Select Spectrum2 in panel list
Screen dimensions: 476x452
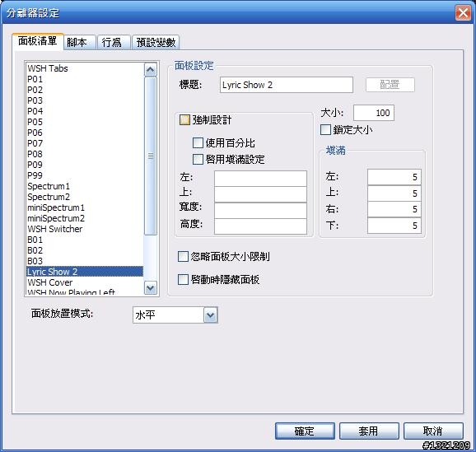point(85,197)
